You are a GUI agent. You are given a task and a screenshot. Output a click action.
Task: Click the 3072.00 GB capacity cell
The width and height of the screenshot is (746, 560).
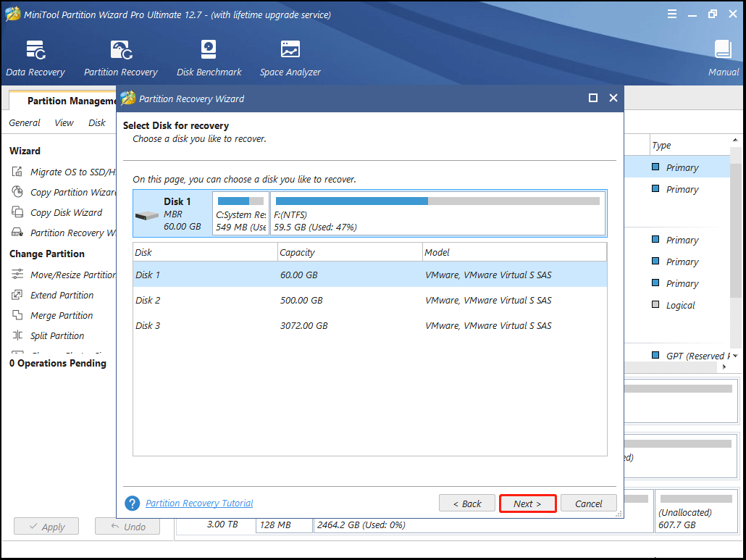click(303, 325)
